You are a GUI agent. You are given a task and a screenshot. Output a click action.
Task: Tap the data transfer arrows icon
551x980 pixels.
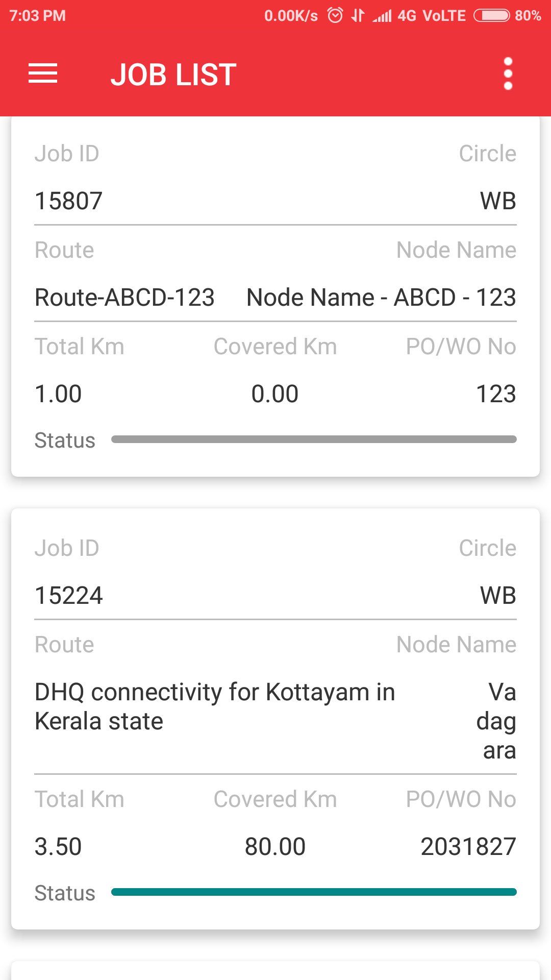click(x=358, y=15)
